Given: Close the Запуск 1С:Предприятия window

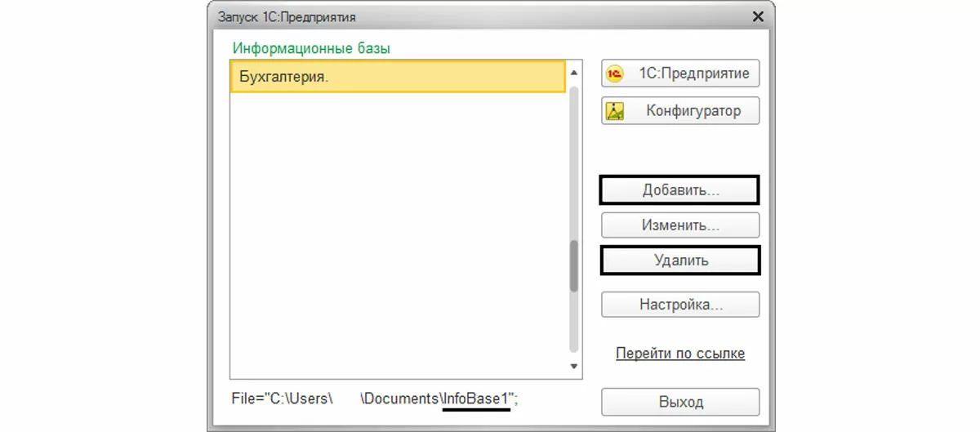Looking at the screenshot, I should click(x=758, y=16).
